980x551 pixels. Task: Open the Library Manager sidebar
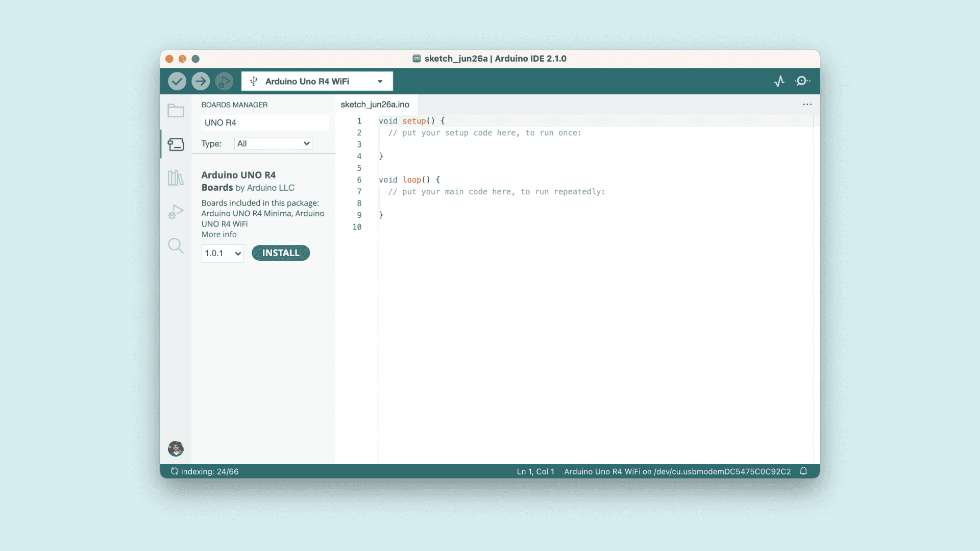coord(176,178)
